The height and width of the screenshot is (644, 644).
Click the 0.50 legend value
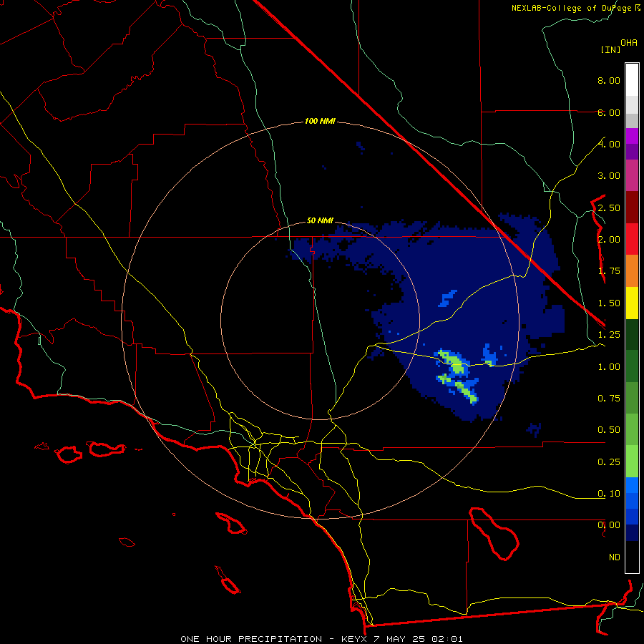point(609,430)
